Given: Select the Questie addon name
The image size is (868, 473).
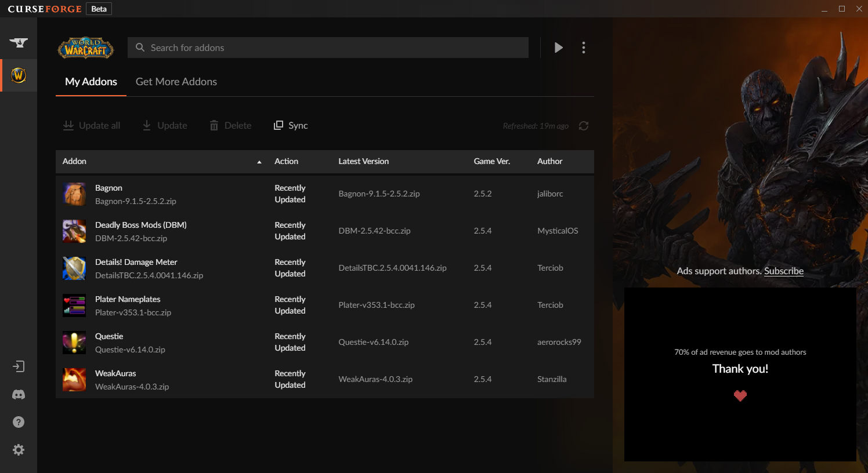Looking at the screenshot, I should click(x=109, y=336).
